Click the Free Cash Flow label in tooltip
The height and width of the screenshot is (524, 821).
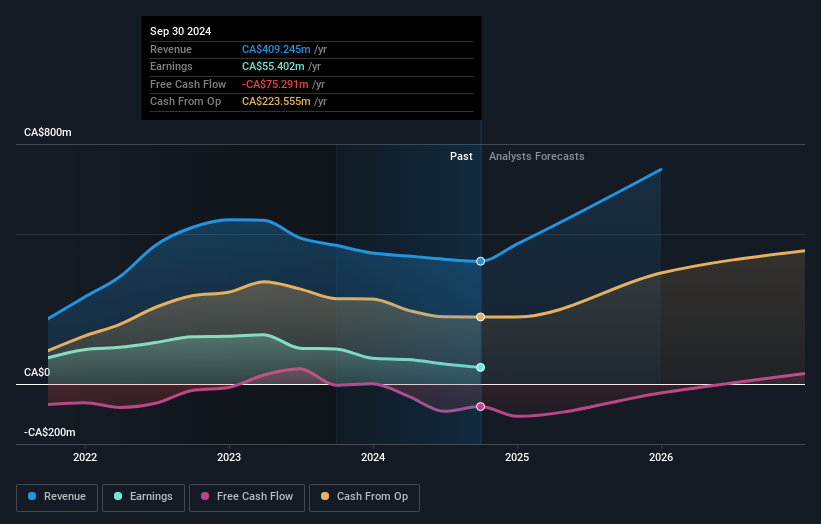pyautogui.click(x=188, y=84)
